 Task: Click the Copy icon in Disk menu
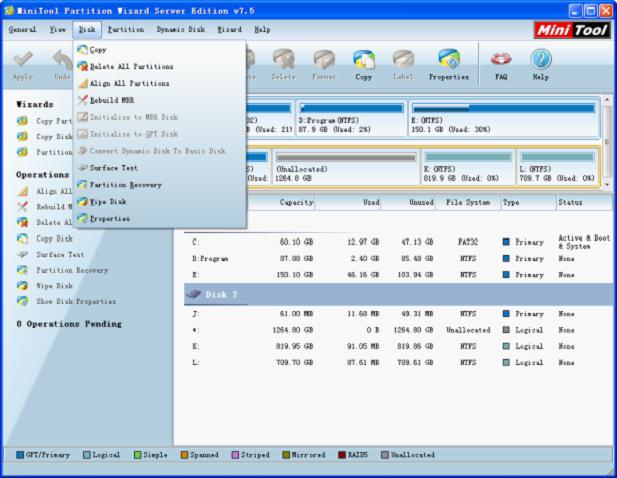(82, 50)
